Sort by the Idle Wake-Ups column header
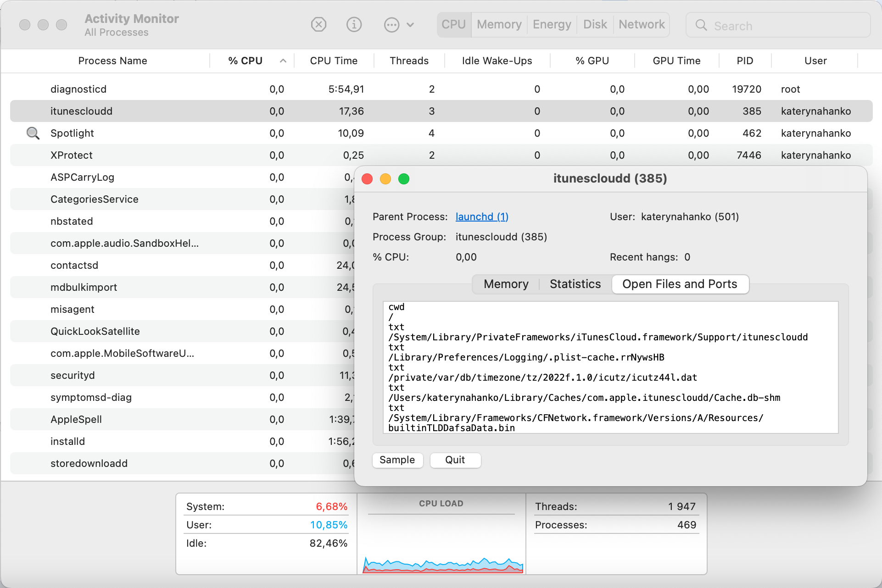This screenshot has width=882, height=588. [497, 61]
